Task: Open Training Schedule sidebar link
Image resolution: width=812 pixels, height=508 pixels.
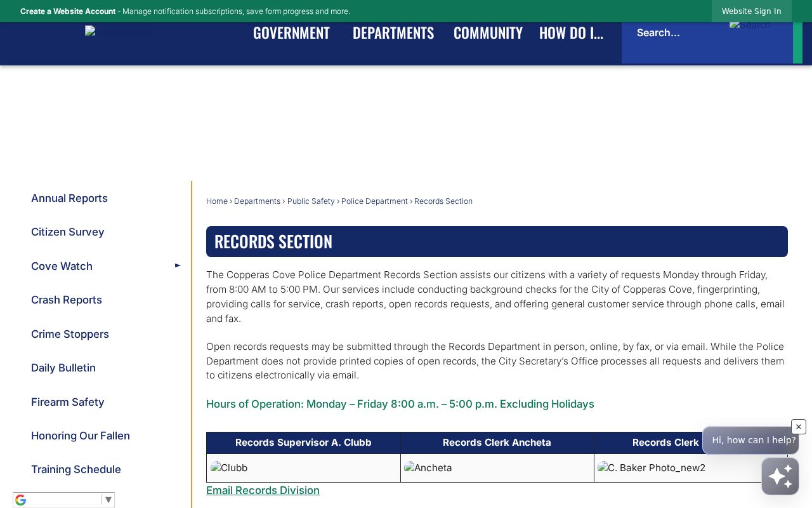Action: tap(76, 469)
